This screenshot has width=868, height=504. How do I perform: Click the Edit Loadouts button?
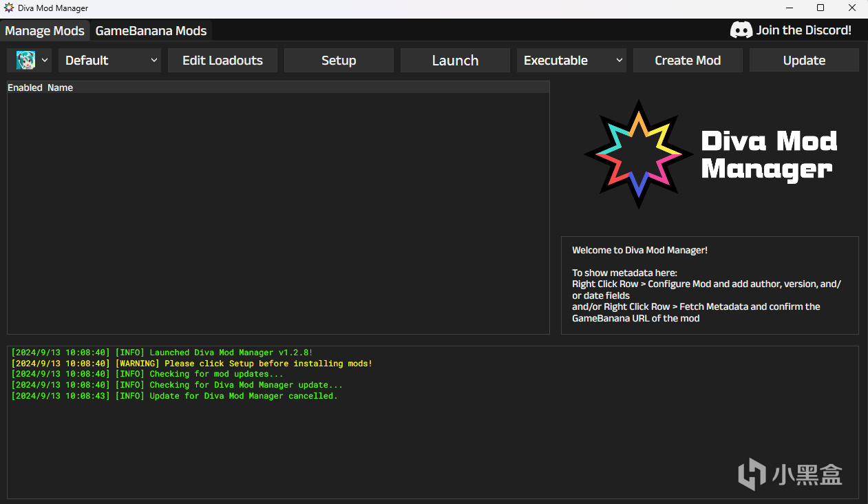[222, 60]
